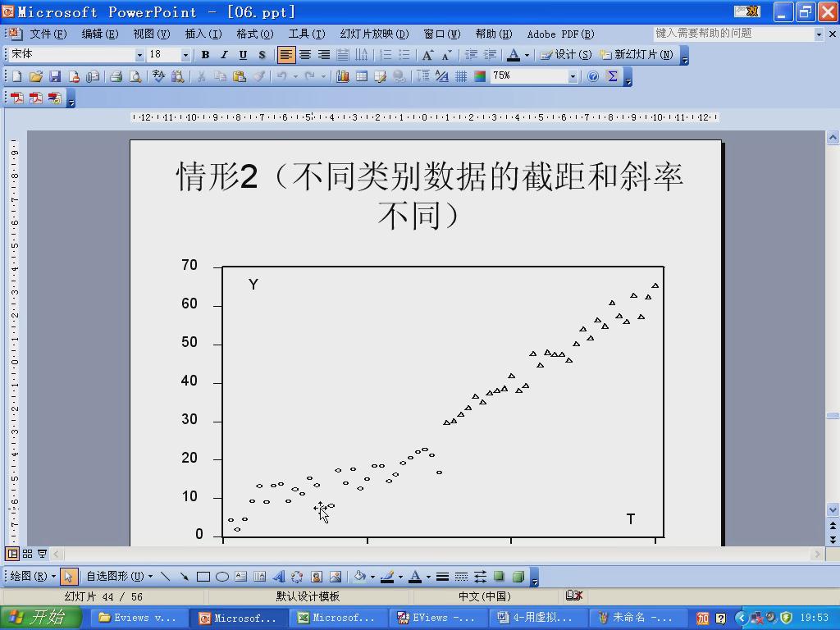
Task: Select the Text Box tool
Action: pos(241,577)
